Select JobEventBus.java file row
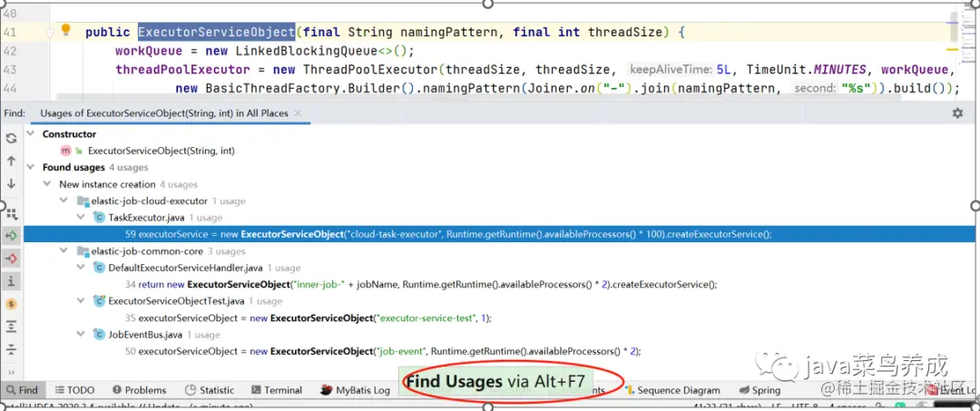The image size is (980, 411). pyautogui.click(x=147, y=334)
